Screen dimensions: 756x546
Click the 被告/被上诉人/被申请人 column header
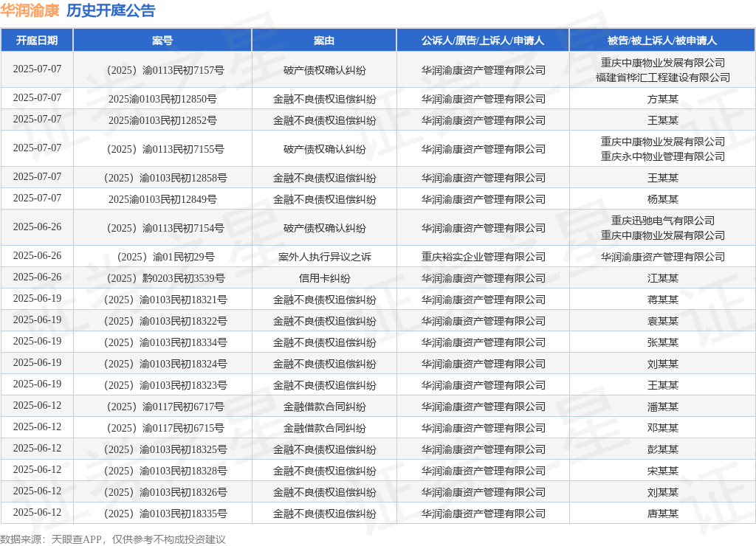click(x=662, y=41)
